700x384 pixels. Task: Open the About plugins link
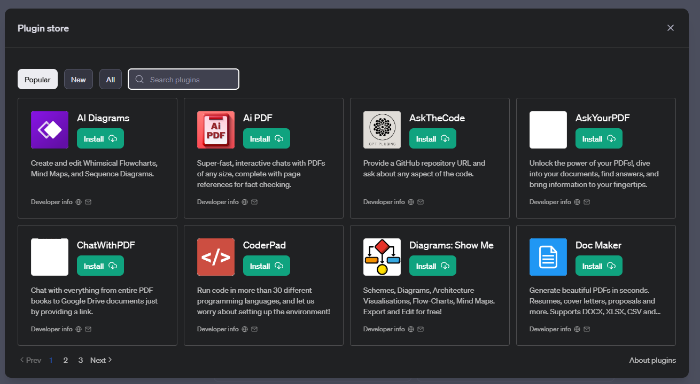(652, 360)
